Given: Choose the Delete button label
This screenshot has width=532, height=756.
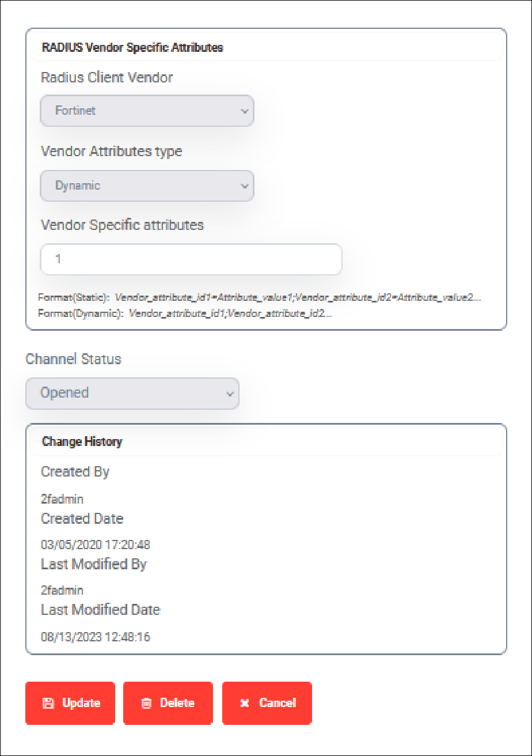Looking at the screenshot, I should coord(177,703).
